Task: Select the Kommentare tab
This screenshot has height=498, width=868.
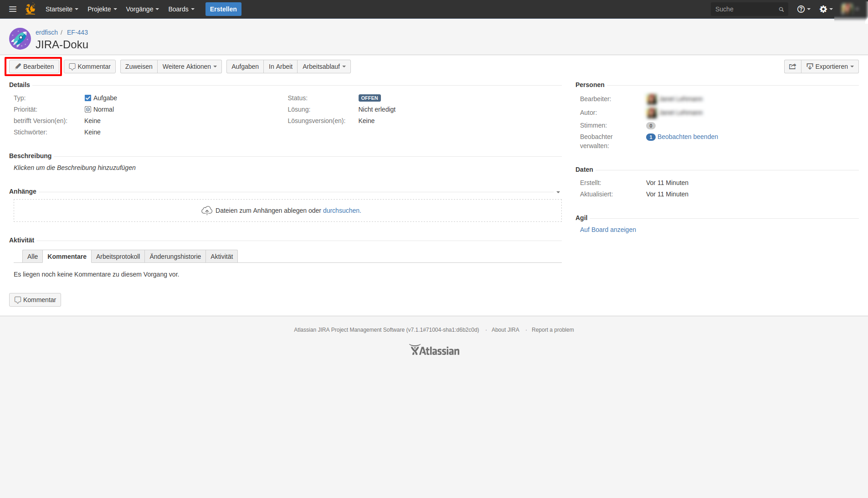Action: coord(67,257)
